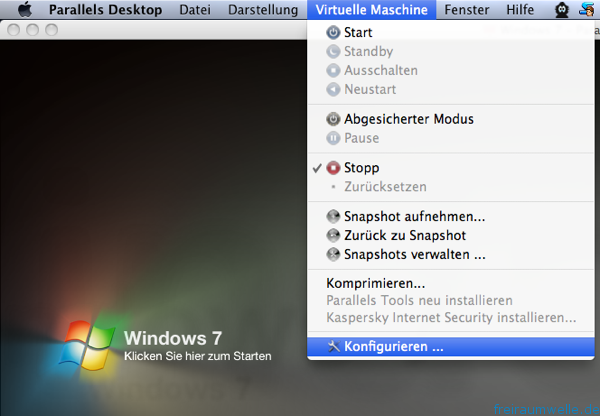
Task: Toggle the checkmark beside Stopp
Action: [317, 168]
